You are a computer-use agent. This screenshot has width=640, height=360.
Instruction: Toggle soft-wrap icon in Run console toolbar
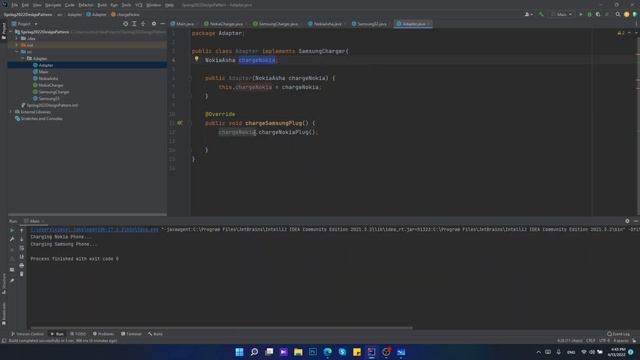coord(22,248)
